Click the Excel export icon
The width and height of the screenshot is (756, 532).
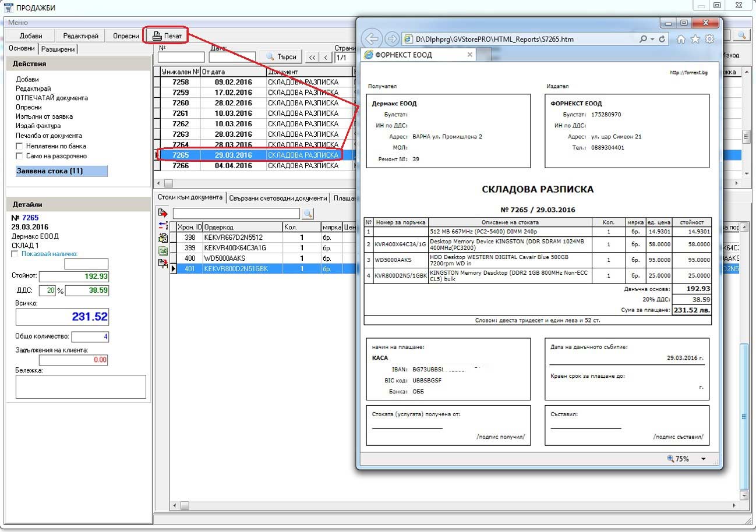pyautogui.click(x=162, y=251)
